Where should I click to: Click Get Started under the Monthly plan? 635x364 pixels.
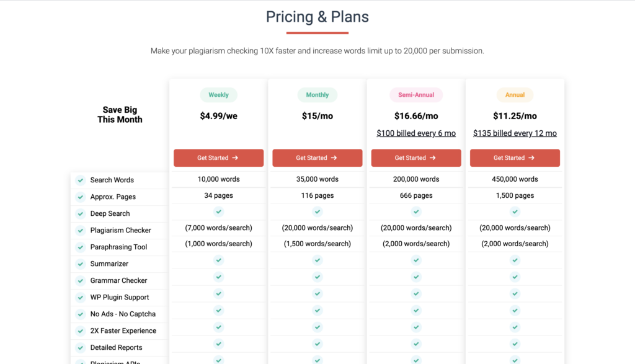[x=317, y=158]
